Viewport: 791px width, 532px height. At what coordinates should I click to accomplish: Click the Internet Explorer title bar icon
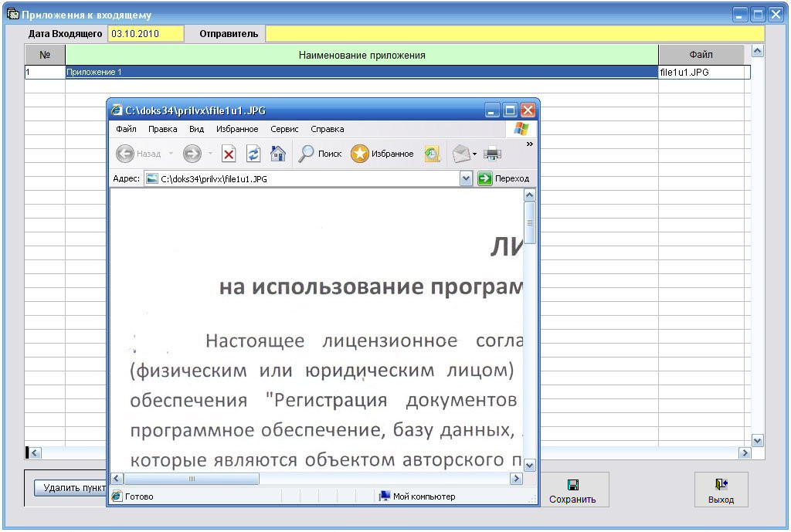[117, 110]
